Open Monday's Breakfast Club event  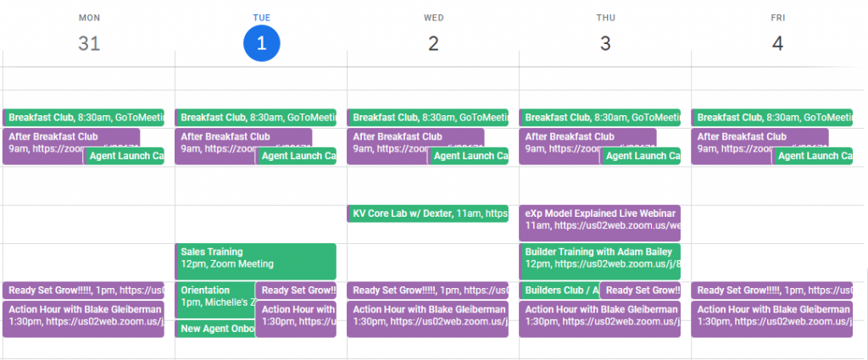[83, 117]
